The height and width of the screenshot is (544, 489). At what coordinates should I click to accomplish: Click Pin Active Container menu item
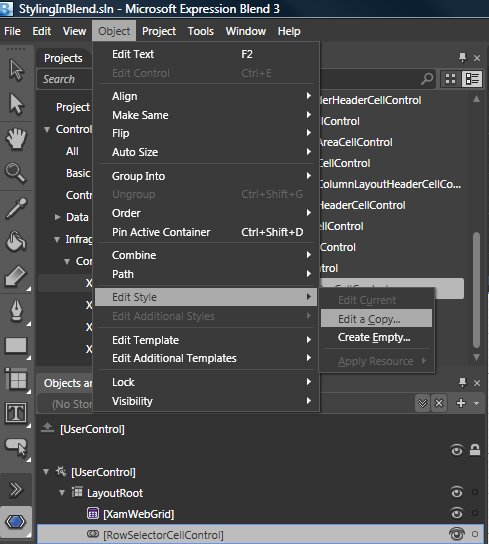coord(206,232)
